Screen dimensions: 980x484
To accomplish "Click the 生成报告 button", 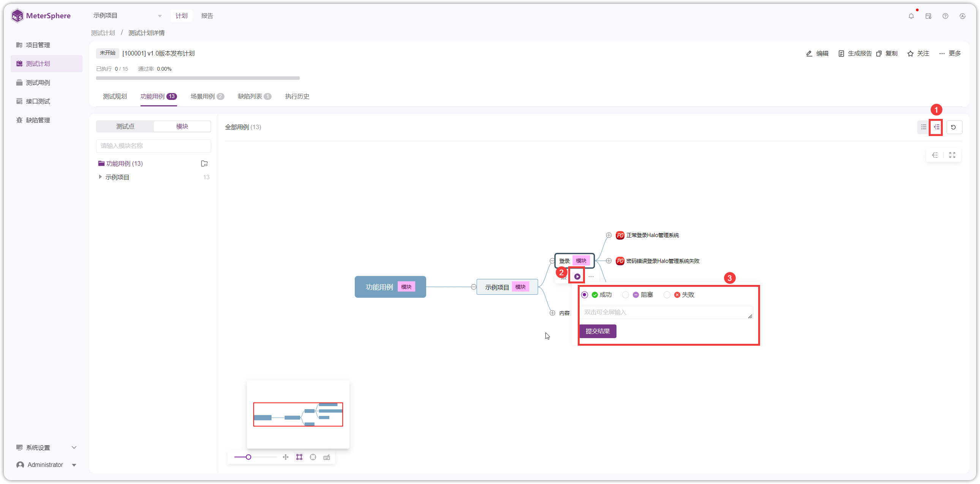I will tap(854, 53).
